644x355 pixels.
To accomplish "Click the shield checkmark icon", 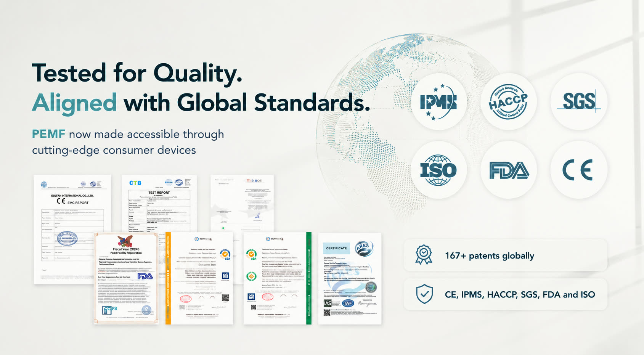I will click(424, 294).
